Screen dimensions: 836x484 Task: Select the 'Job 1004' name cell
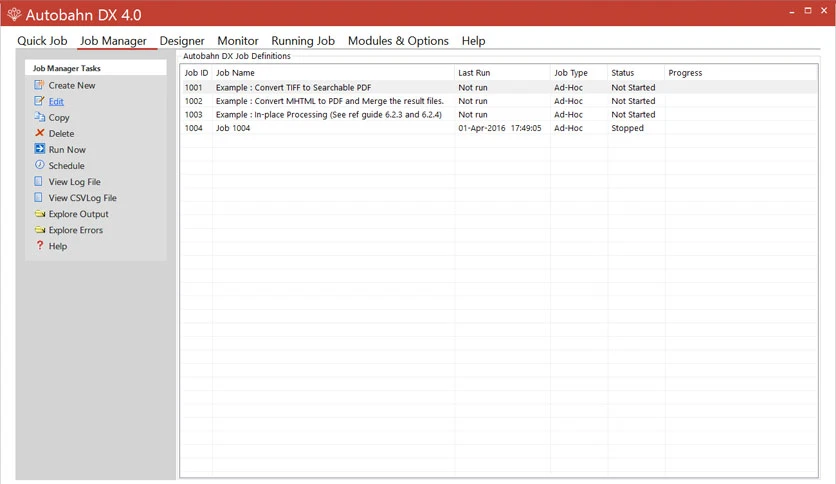(233, 128)
